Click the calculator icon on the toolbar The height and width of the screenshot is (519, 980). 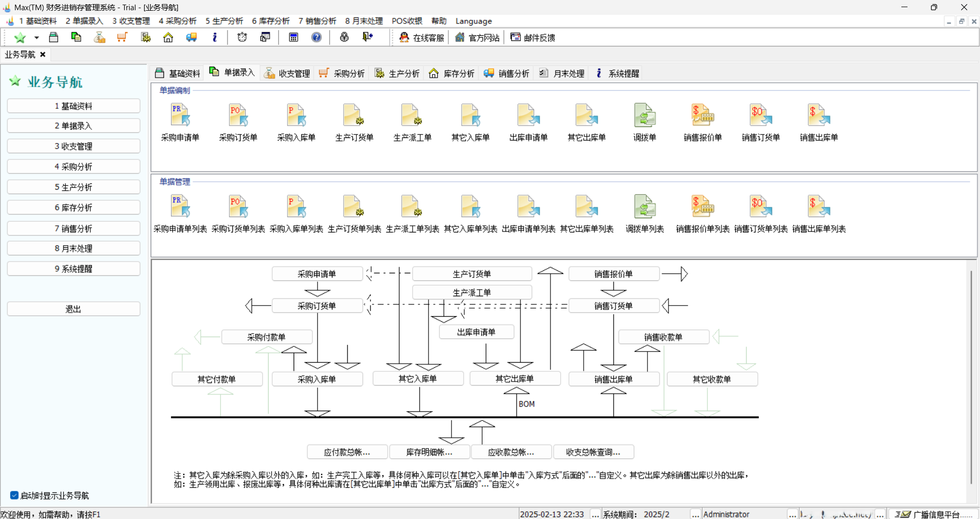tap(294, 37)
